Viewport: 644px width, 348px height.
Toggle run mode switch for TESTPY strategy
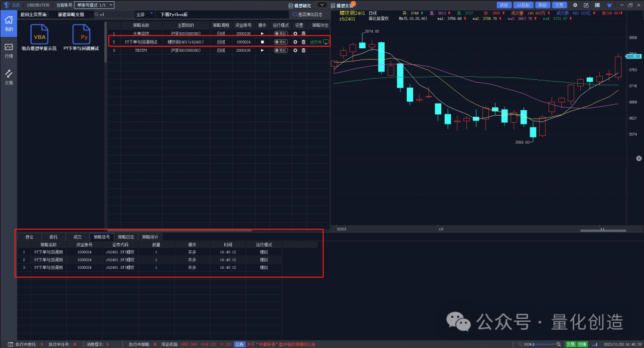(281, 51)
